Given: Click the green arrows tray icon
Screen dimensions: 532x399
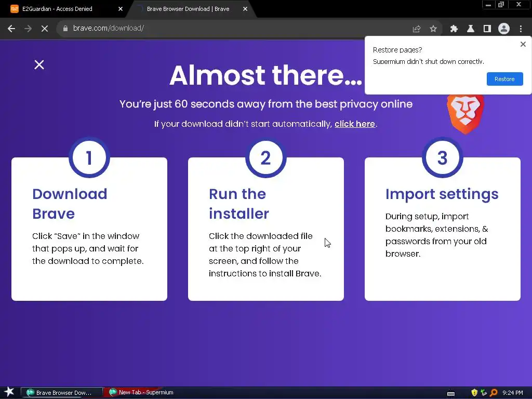Looking at the screenshot, I should click(x=484, y=393).
